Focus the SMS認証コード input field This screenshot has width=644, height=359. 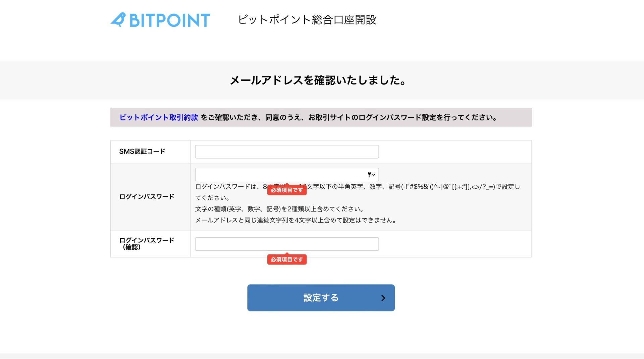coord(287,152)
